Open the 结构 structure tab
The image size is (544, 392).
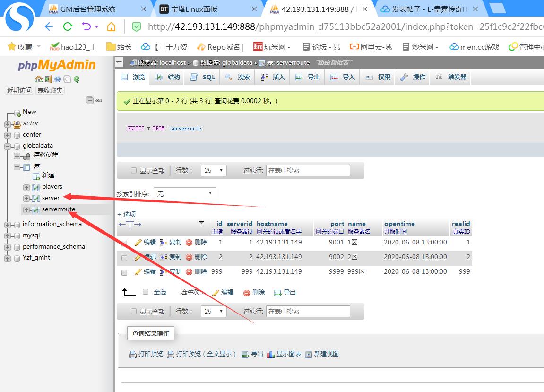[x=168, y=77]
